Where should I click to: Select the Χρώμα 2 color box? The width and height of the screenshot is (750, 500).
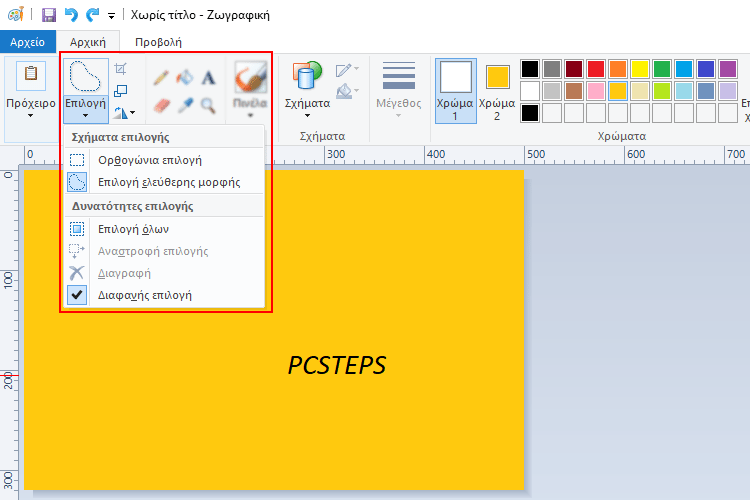click(497, 91)
